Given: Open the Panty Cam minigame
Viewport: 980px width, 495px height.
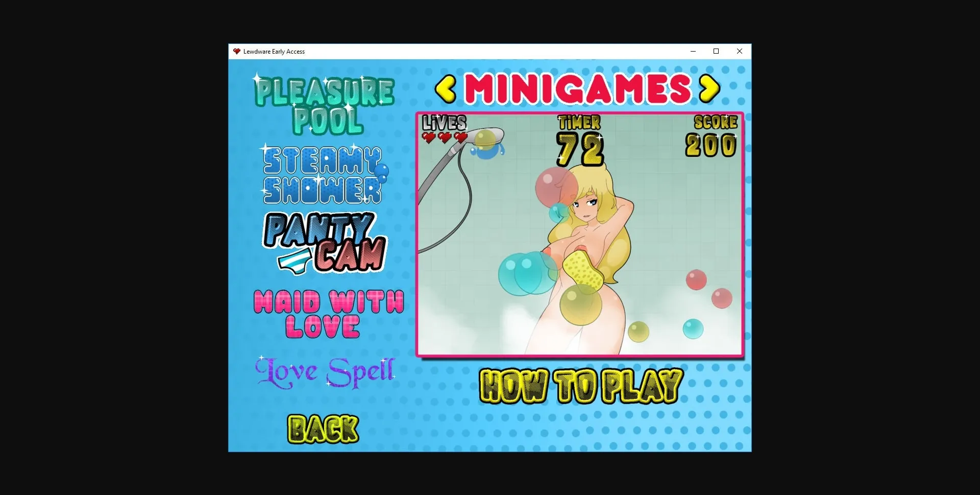Looking at the screenshot, I should click(325, 240).
